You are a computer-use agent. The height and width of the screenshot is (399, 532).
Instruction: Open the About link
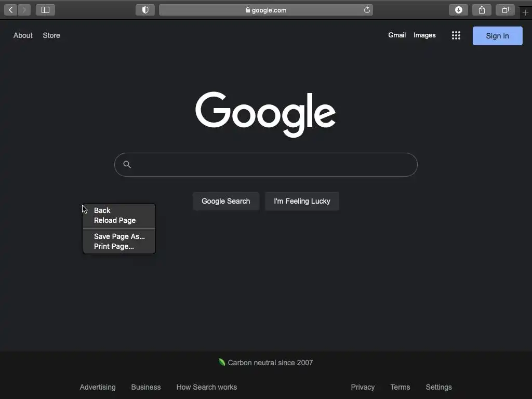pos(23,35)
